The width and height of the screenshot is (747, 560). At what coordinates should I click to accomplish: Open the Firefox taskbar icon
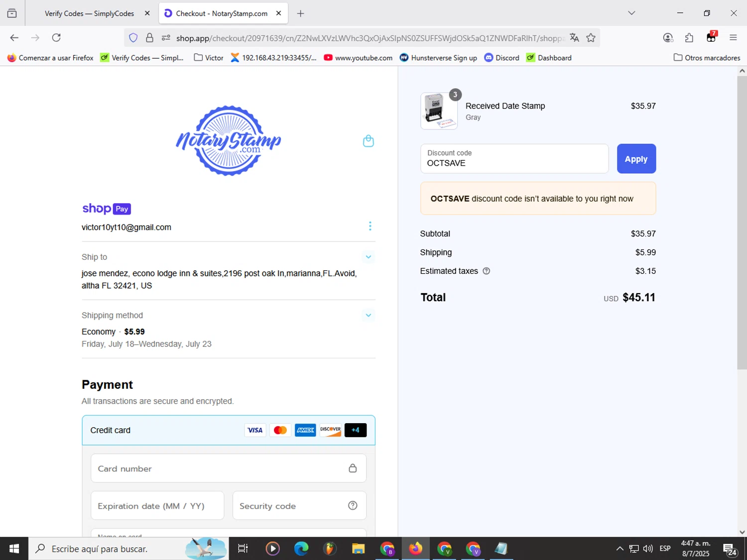[415, 549]
